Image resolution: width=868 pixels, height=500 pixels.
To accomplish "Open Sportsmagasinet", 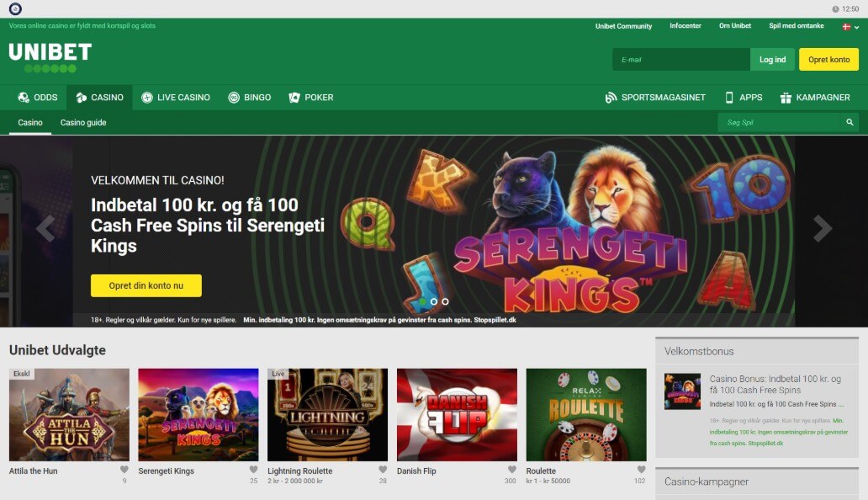I will pyautogui.click(x=655, y=98).
